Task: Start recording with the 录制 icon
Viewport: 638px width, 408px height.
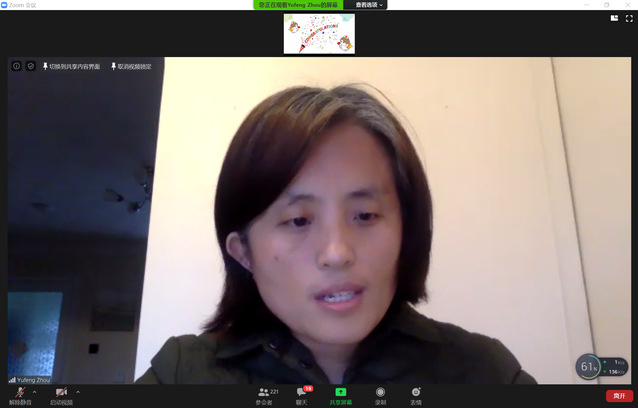Action: [380, 392]
